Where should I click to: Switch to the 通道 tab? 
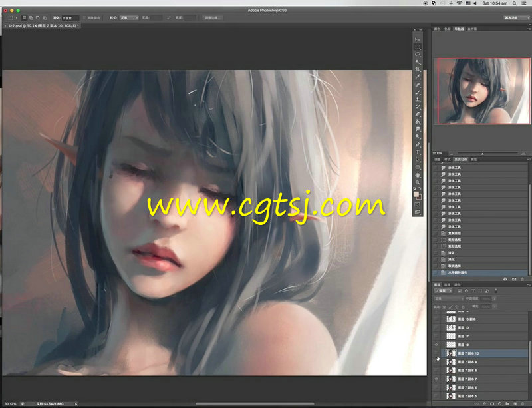point(447,285)
